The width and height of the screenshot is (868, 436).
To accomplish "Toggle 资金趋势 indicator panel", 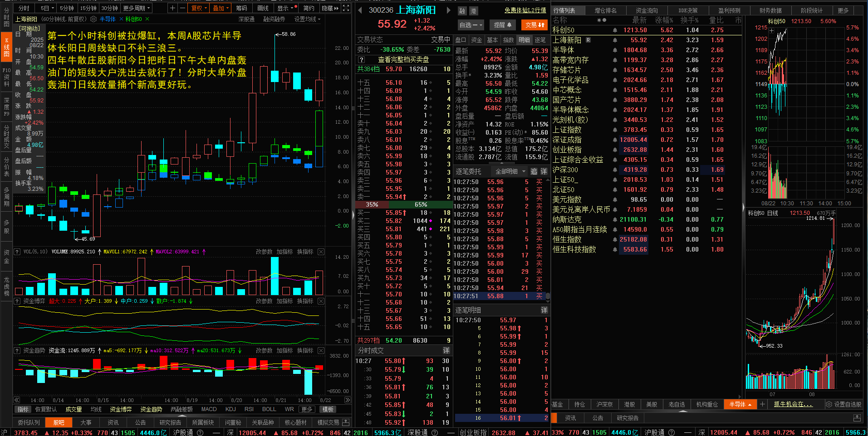I will click(x=151, y=409).
